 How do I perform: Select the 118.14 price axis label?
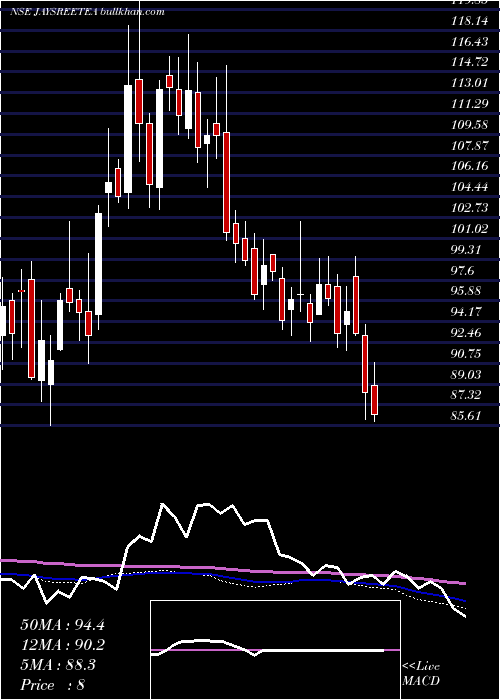coord(469,21)
